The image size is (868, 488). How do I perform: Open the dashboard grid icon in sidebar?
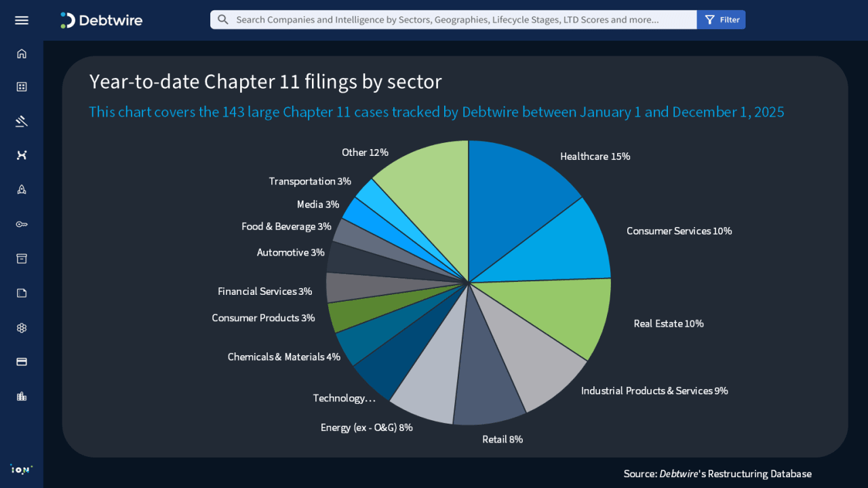point(22,87)
